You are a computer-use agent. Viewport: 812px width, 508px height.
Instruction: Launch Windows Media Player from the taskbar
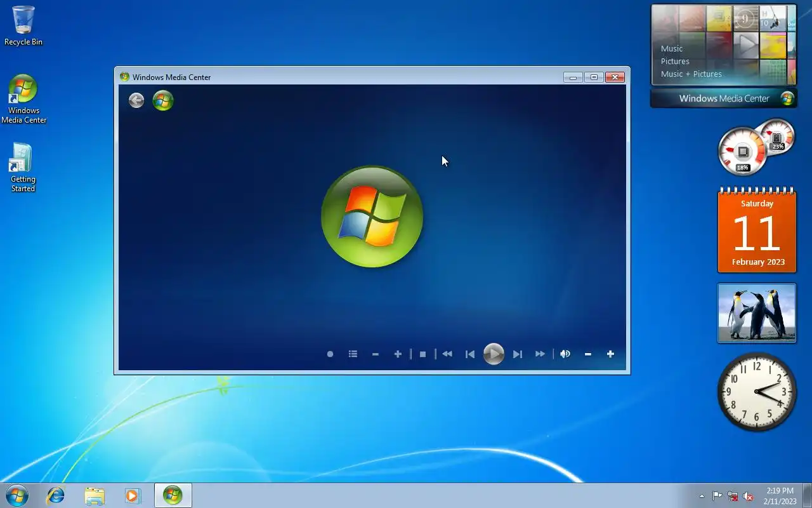[133, 495]
